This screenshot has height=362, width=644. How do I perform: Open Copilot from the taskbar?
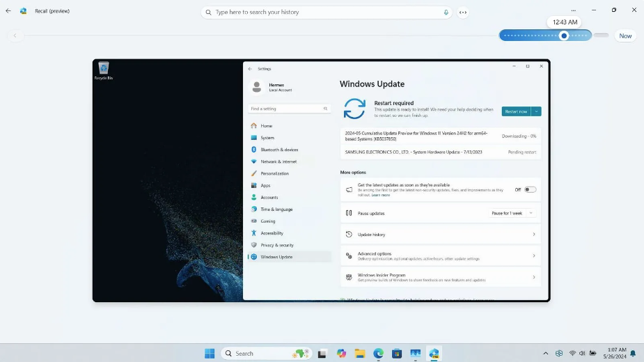(341, 354)
